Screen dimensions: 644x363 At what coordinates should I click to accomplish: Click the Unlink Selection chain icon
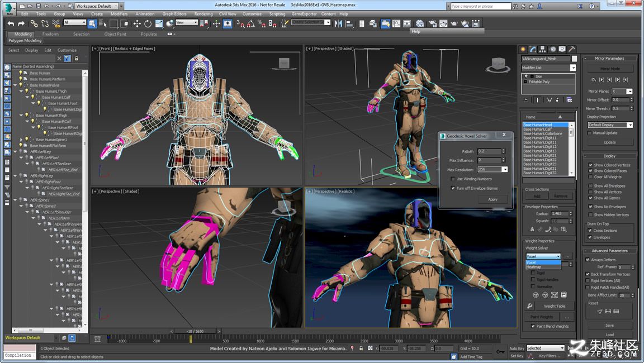click(x=45, y=24)
